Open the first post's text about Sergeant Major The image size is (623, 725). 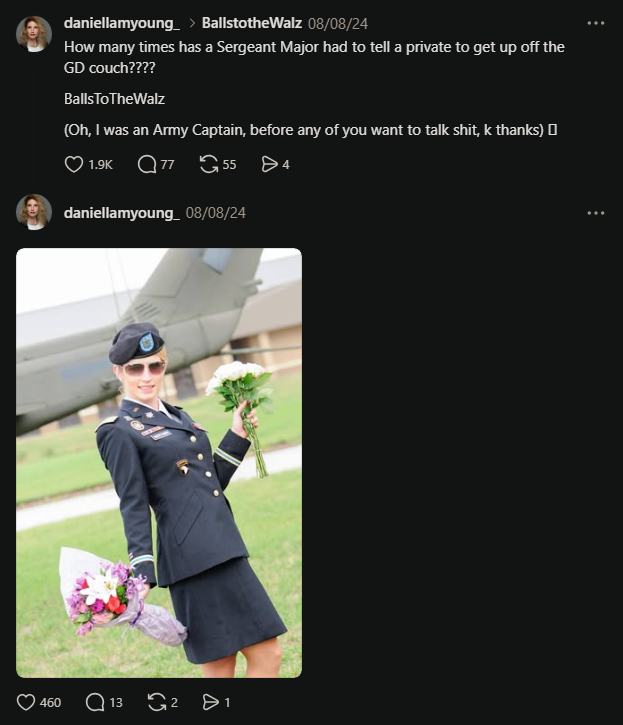[314, 57]
